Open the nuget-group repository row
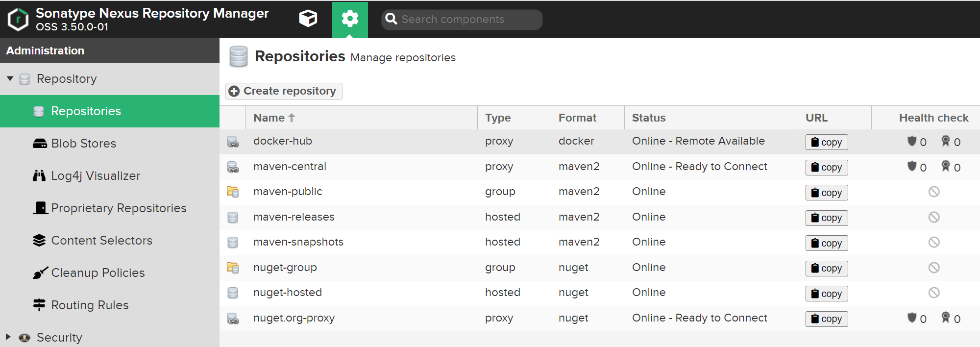Viewport: 980px width, 347px height. 600,268
